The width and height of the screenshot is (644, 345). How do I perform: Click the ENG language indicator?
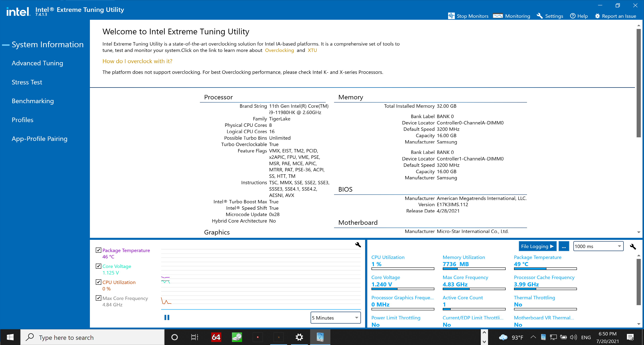coord(586,337)
